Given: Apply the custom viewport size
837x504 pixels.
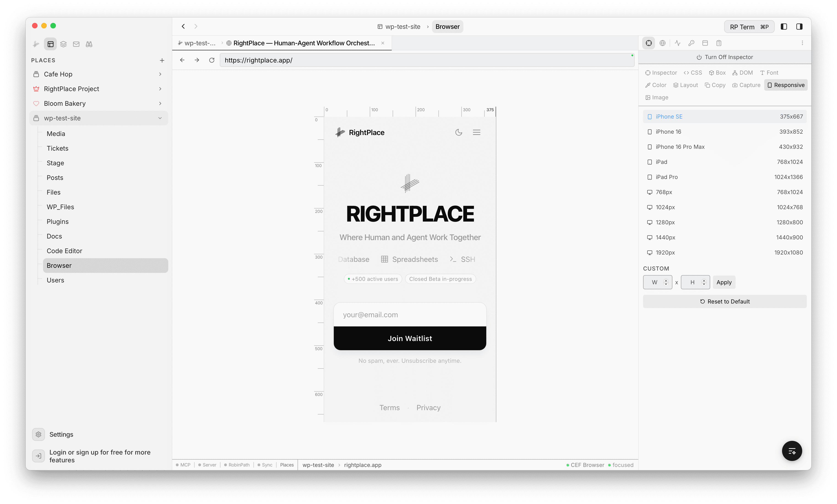Looking at the screenshot, I should (x=724, y=282).
